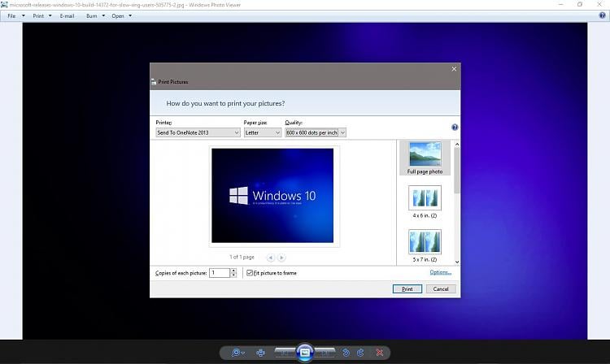Viewport: 610px width, 364px height.
Task: Click the Copies of each picture field
Action: [x=220, y=273]
